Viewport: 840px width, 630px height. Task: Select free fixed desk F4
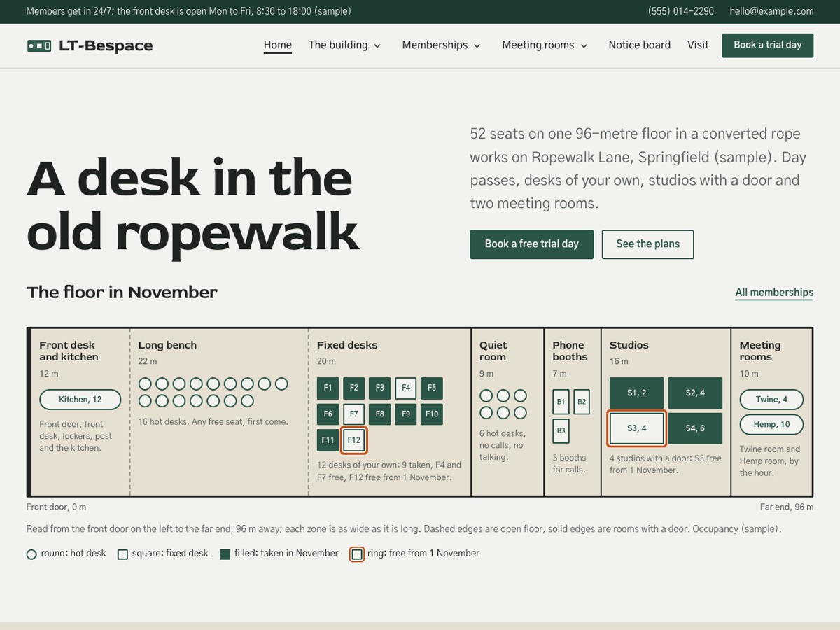click(406, 388)
